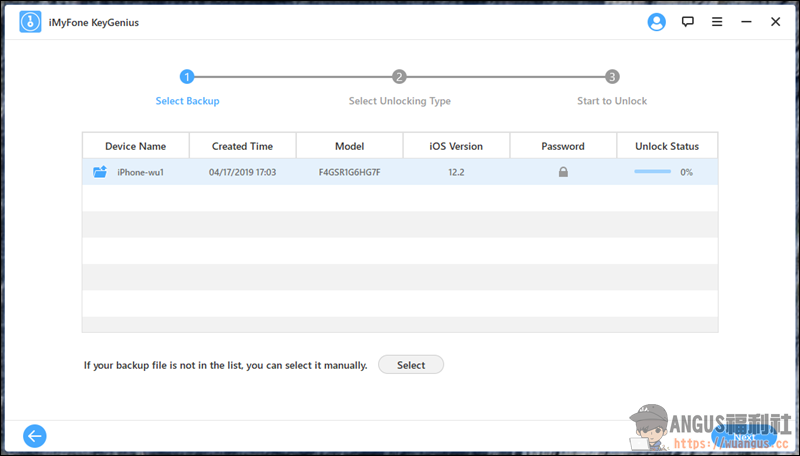Screen dimensions: 800x456
Task: Click the Unlock Status column header
Action: point(667,146)
